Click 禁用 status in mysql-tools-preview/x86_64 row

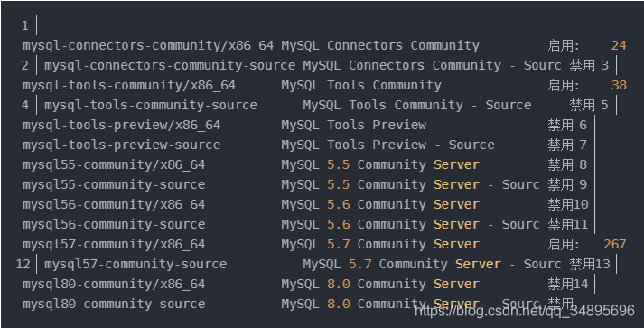pos(561,126)
